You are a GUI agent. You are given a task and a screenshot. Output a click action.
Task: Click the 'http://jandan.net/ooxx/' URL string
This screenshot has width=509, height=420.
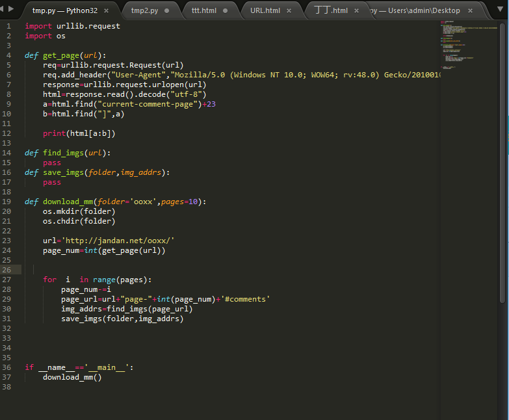(x=118, y=241)
